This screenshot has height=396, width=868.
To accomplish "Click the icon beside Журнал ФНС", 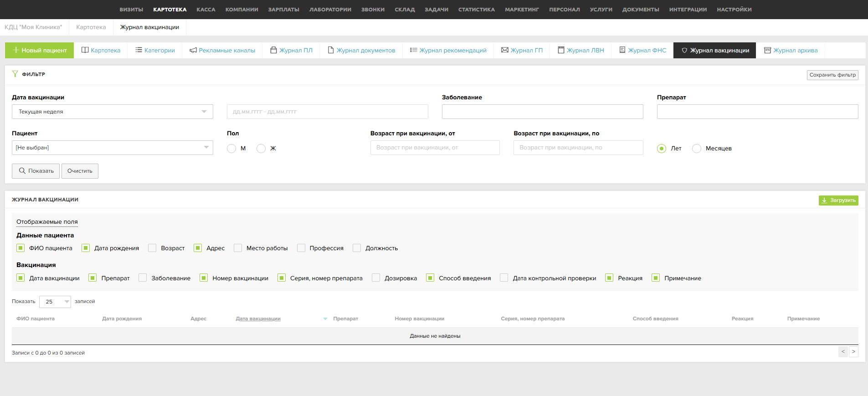I will pos(622,50).
